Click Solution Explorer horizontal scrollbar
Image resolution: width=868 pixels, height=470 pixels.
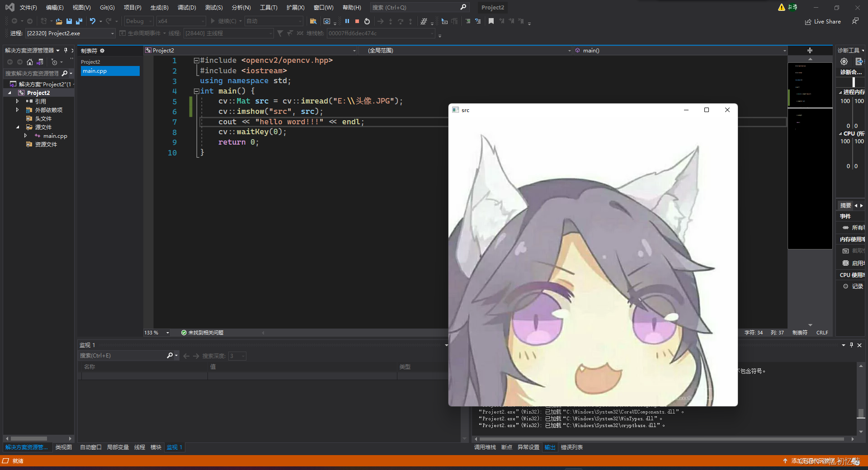[29, 438]
